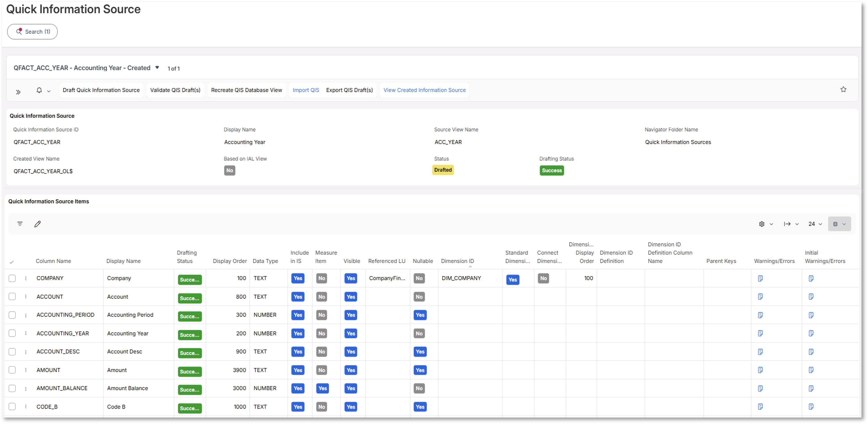Select the QFACT_ACC_YEAR_OL$ created view name
This screenshot has width=868, height=424.
click(43, 171)
